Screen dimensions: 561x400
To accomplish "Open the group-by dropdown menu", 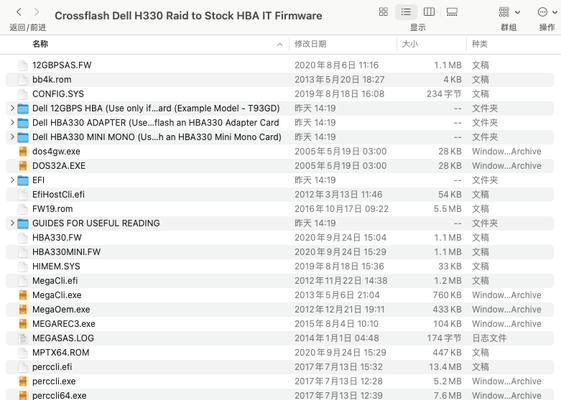I will click(509, 12).
